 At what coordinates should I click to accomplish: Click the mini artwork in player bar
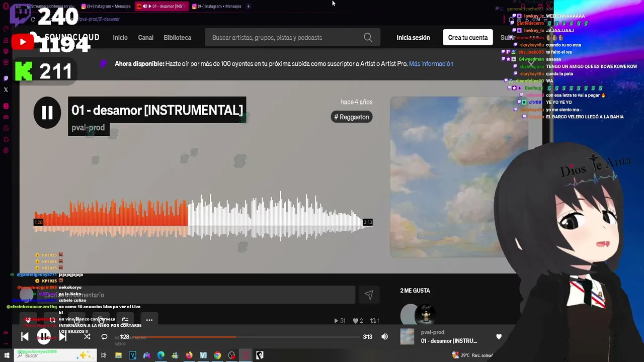coord(407,337)
